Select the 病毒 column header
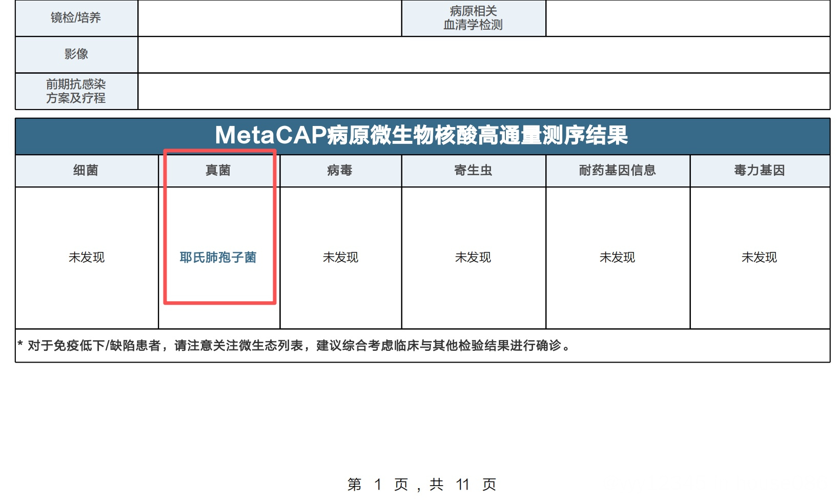The width and height of the screenshot is (838, 504). [x=340, y=171]
